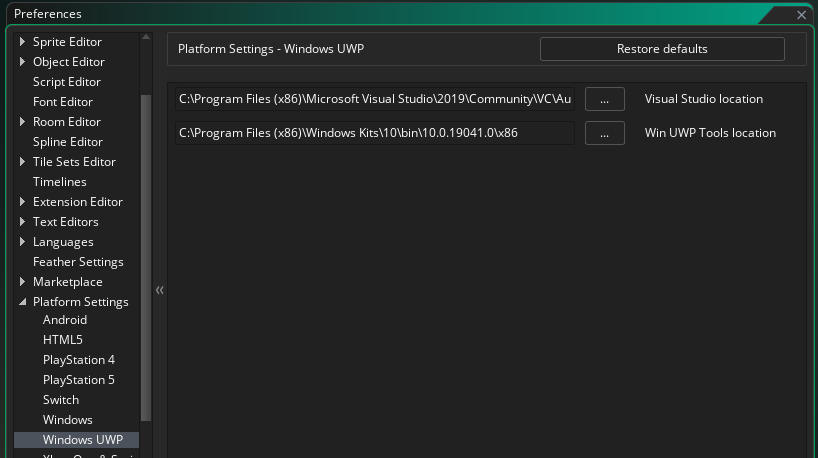
Task: Click Restore defaults button
Action: click(x=661, y=49)
